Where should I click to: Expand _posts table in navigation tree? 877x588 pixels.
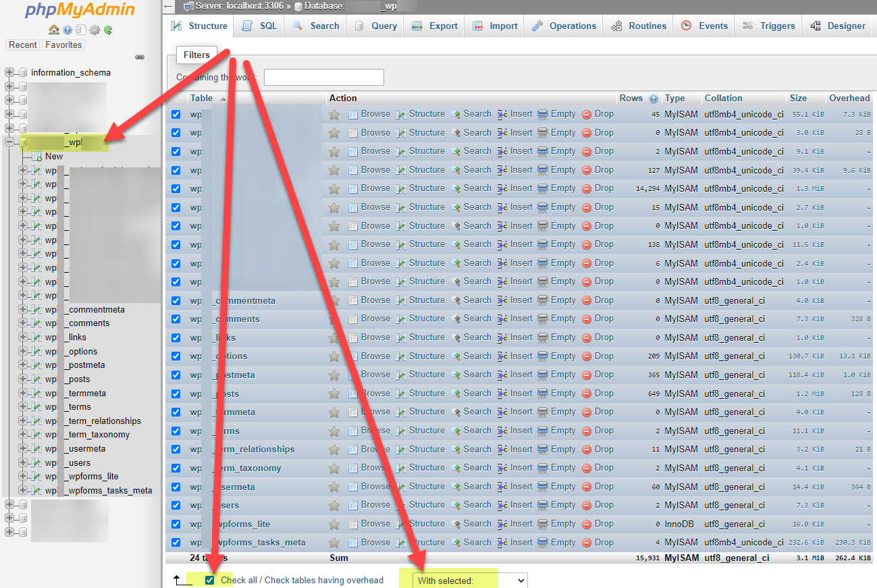(24, 379)
